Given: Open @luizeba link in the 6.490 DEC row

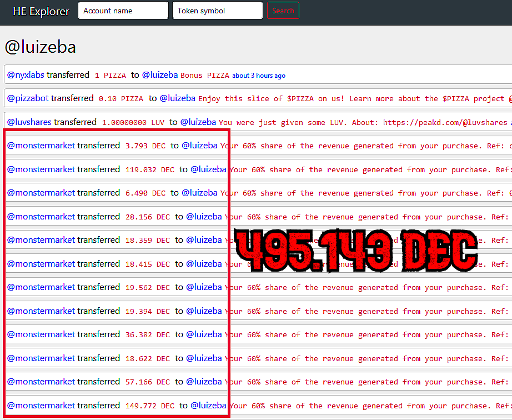Looking at the screenshot, I should point(199,193).
